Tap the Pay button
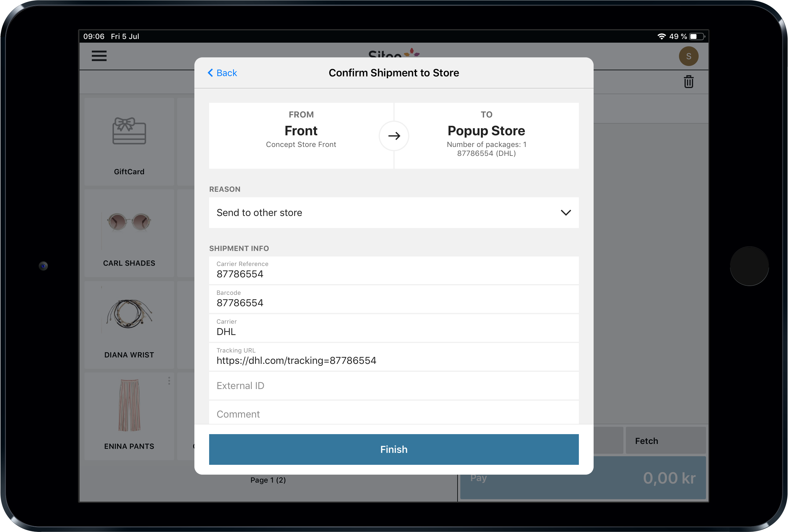Viewport: 788px width, 532px height. [583, 478]
